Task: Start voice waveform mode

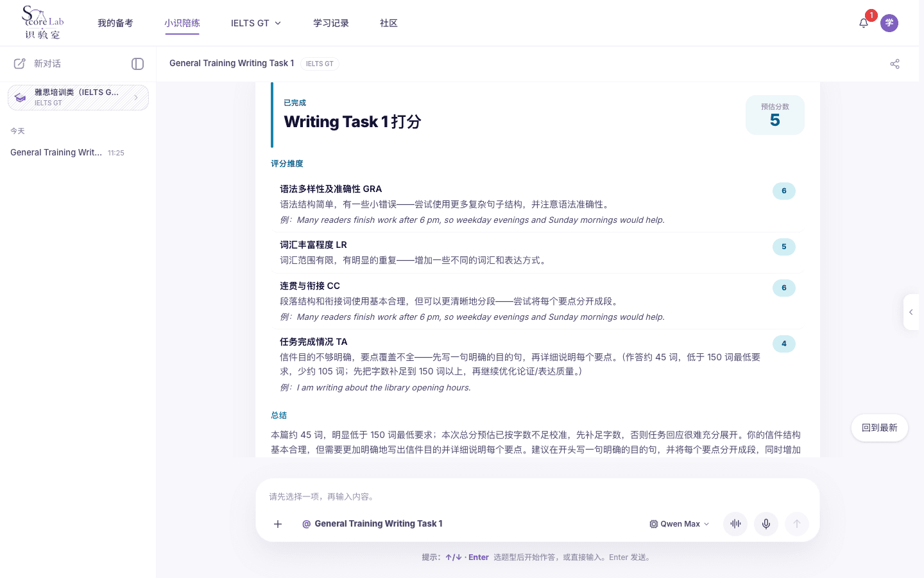Action: (x=735, y=524)
